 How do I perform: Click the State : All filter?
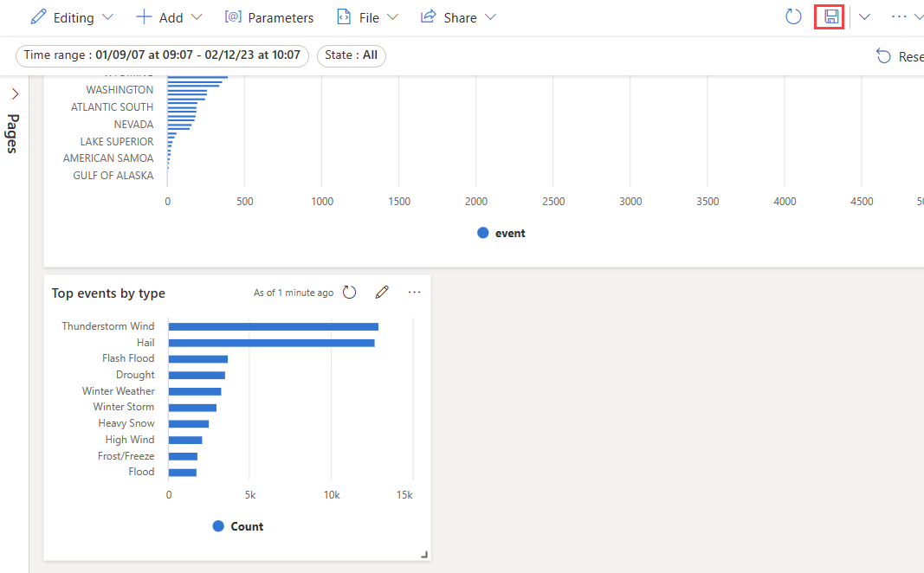point(351,55)
